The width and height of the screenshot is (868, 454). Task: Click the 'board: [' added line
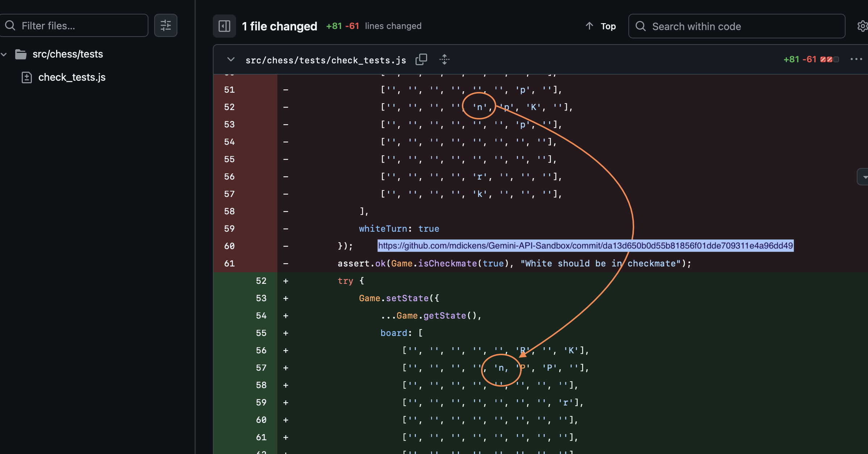tap(401, 333)
